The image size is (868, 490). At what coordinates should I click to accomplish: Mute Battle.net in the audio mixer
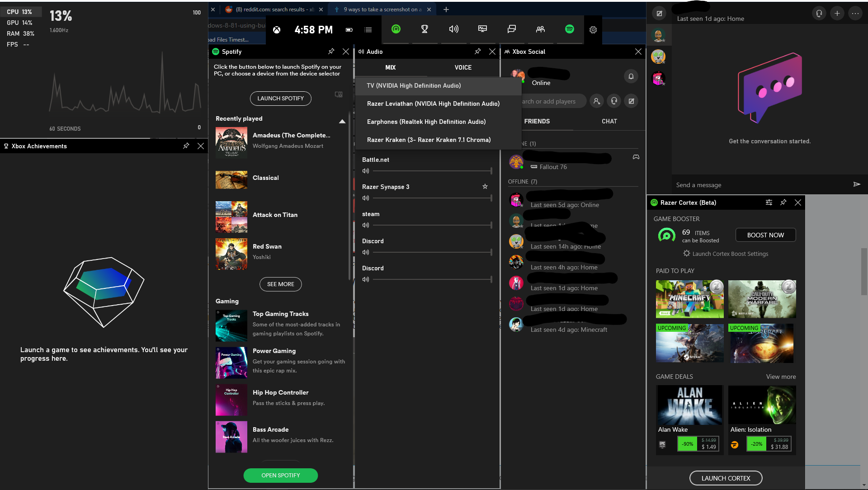point(366,171)
